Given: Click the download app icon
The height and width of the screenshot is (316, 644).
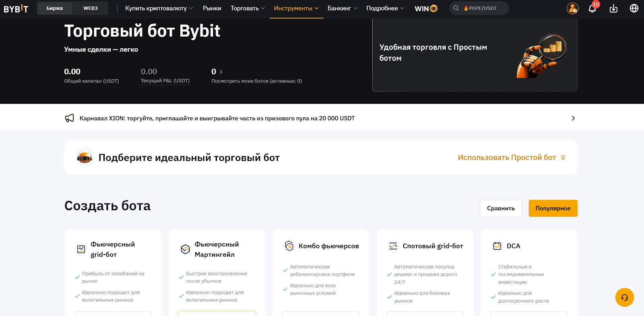Looking at the screenshot, I should 613,8.
